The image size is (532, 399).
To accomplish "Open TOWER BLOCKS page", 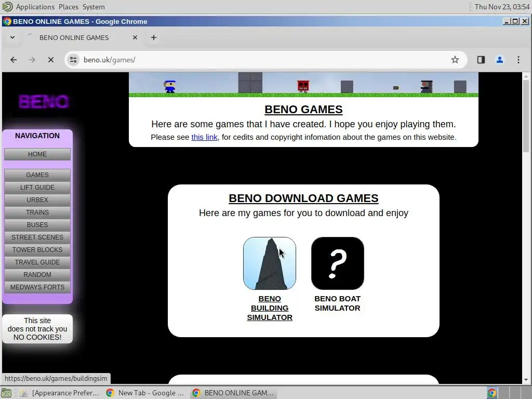I will [37, 250].
